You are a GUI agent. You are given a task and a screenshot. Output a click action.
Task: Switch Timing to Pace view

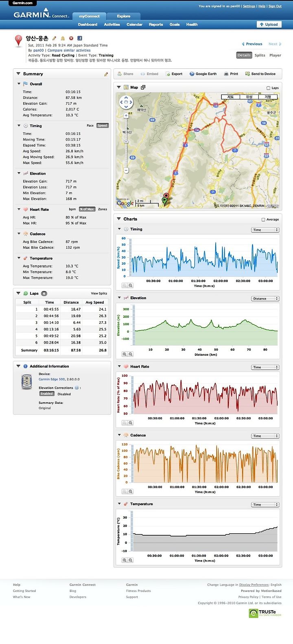pos(90,126)
